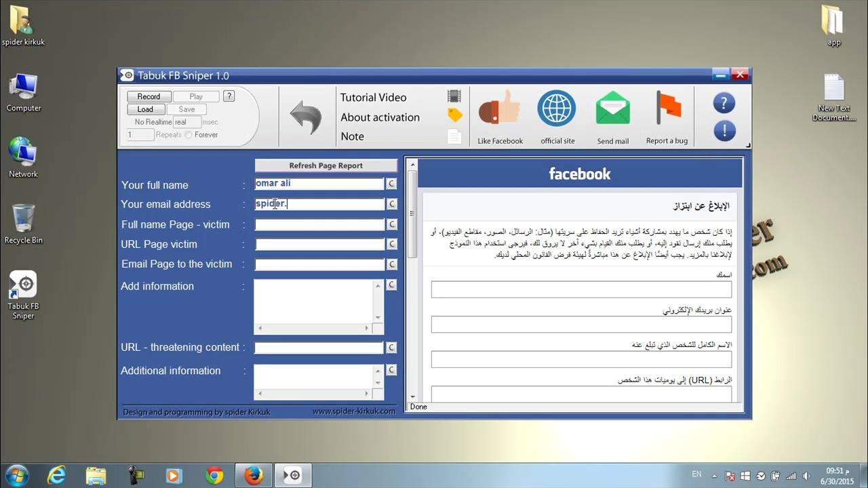868x488 pixels.
Task: Clear URL - threatening content field with C
Action: (x=391, y=348)
